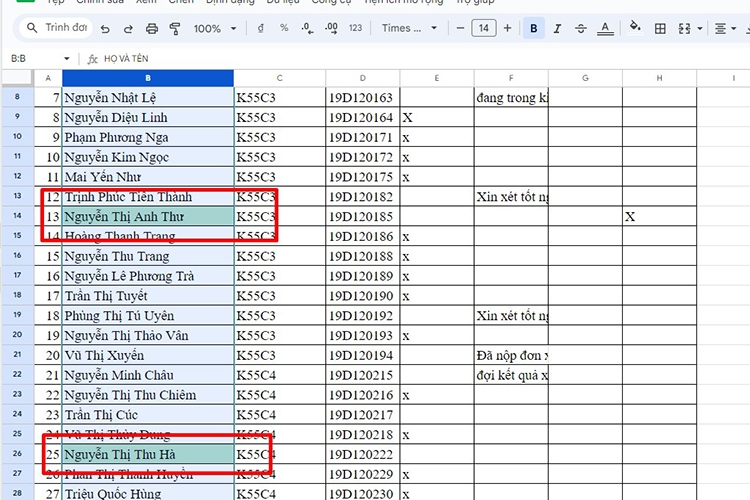The image size is (750, 500).
Task: Select column E header
Action: pos(437,78)
